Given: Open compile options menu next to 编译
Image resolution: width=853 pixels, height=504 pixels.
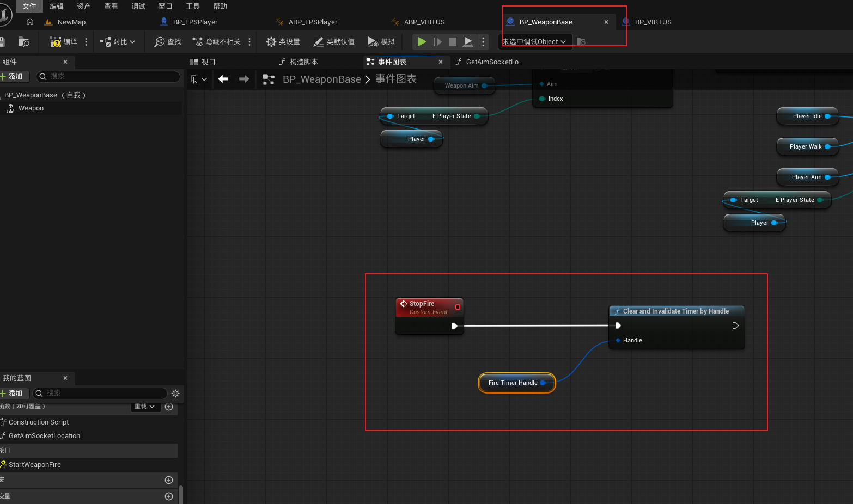Looking at the screenshot, I should click(86, 42).
